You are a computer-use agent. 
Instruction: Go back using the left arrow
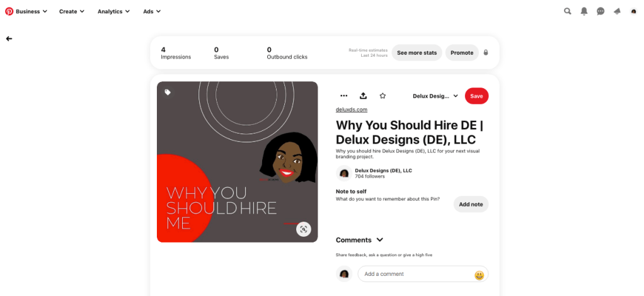click(9, 38)
